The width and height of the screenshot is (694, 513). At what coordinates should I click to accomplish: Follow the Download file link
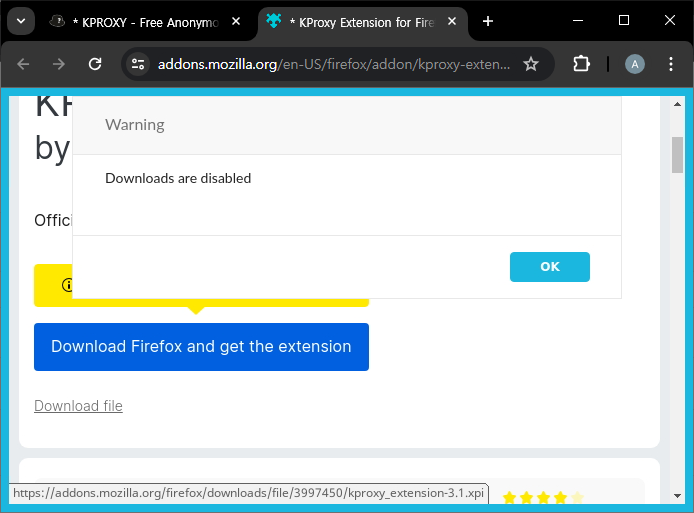[78, 406]
